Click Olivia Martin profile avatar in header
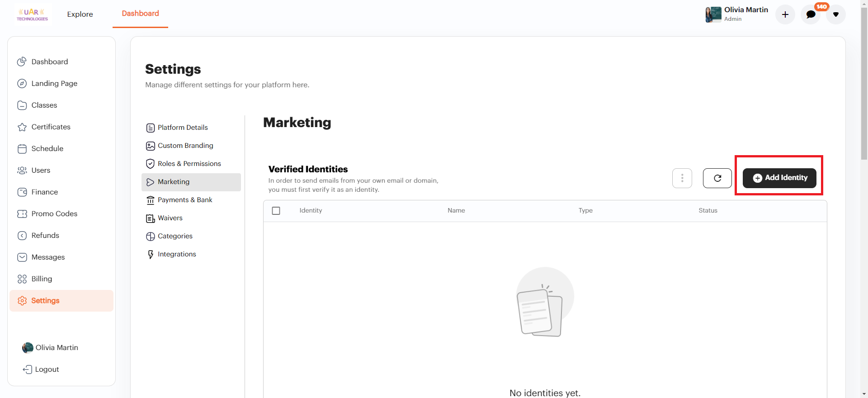The width and height of the screenshot is (868, 398). [x=713, y=14]
